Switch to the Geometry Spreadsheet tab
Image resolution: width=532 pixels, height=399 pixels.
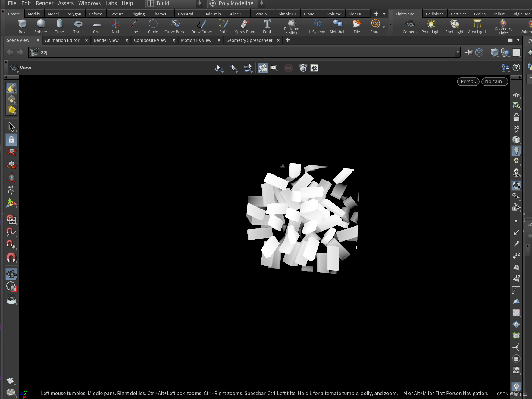(x=249, y=40)
